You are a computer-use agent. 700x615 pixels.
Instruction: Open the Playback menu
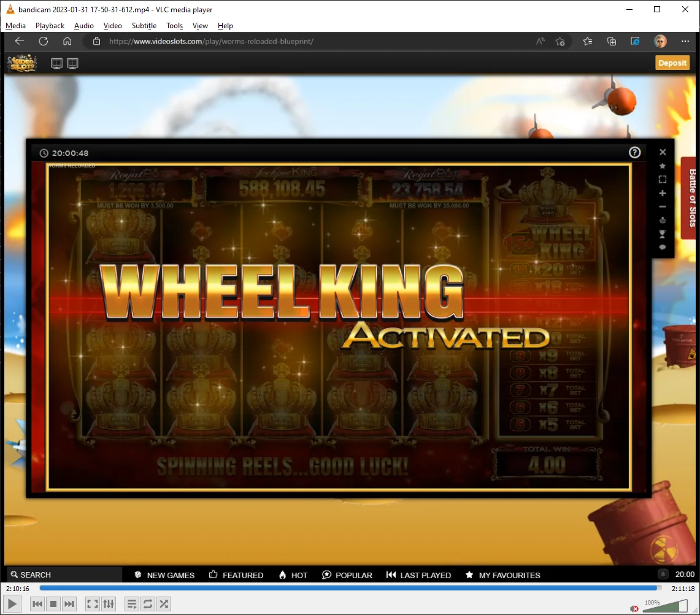click(x=50, y=26)
